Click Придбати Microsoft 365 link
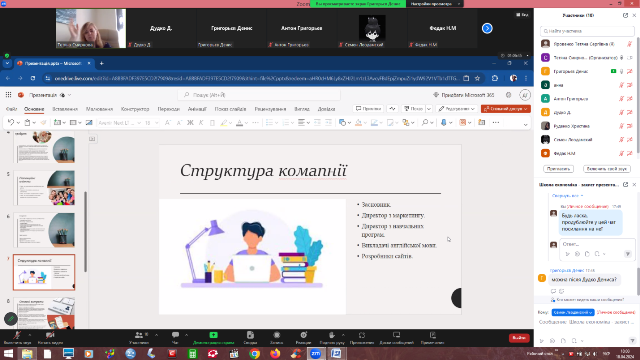Image resolution: width=640 pixels, height=360 pixels. coord(464,95)
